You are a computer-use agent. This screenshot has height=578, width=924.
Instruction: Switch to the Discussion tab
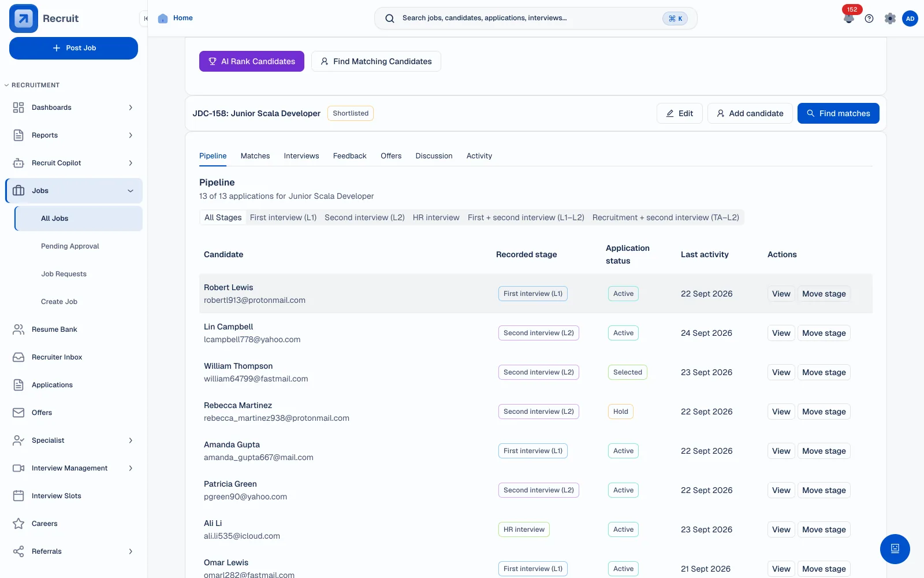click(x=434, y=156)
